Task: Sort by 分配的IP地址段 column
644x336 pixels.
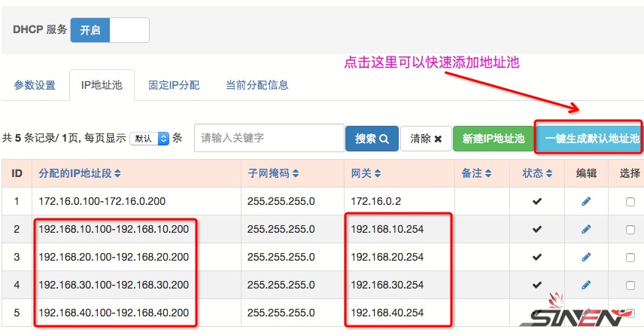Action: (x=80, y=173)
